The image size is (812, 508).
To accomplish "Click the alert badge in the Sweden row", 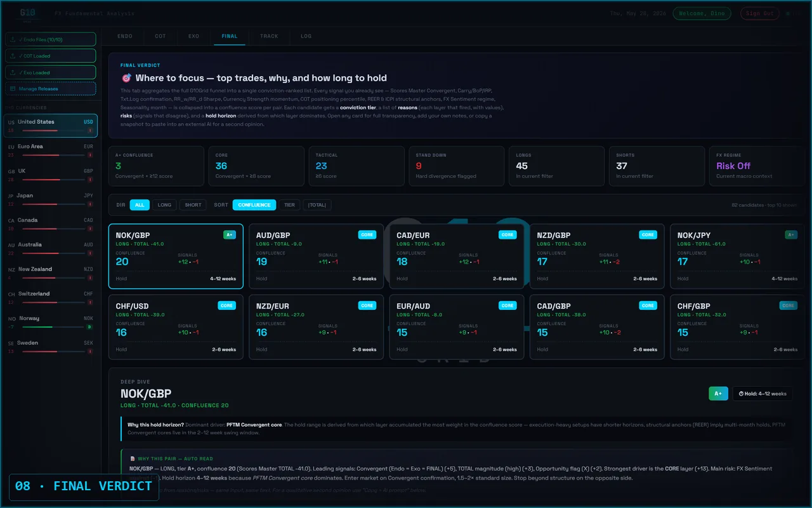I will [x=89, y=351].
